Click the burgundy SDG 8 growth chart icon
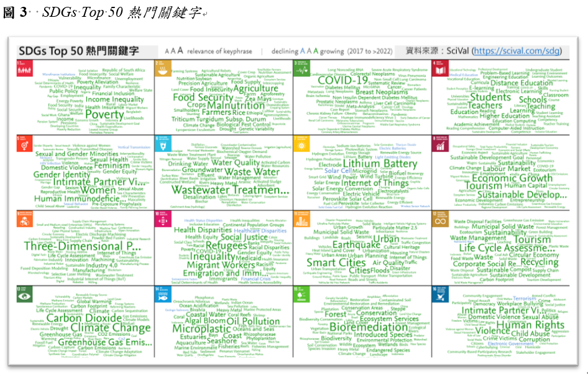588x377 pixels. [440, 144]
